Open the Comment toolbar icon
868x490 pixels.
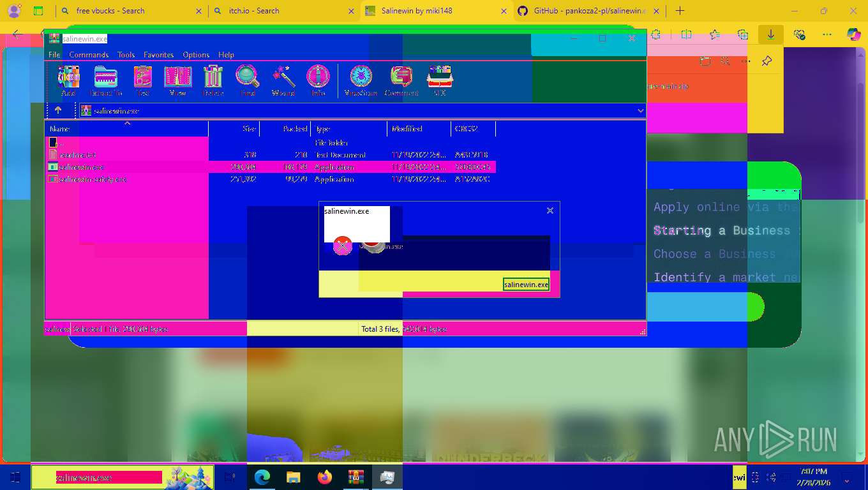pos(401,81)
